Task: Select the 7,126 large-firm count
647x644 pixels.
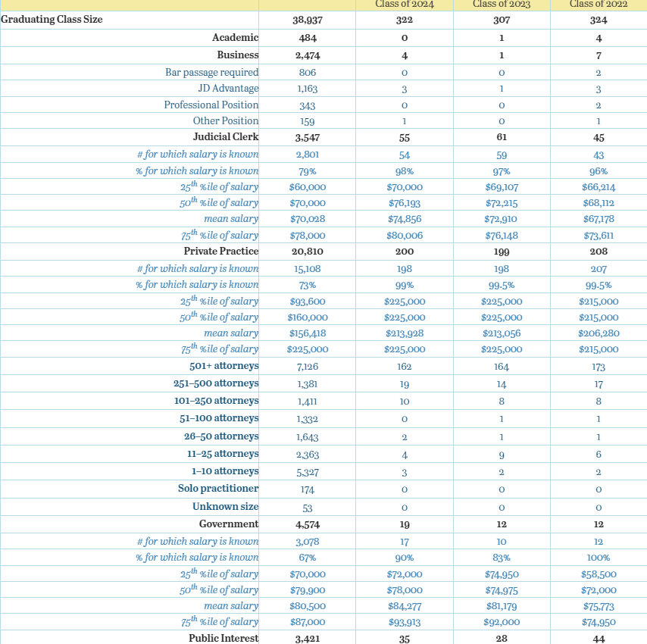Action: coord(308,367)
